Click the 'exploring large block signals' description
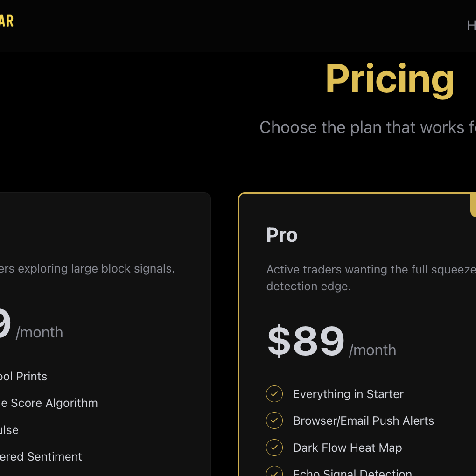Image resolution: width=476 pixels, height=476 pixels. (x=87, y=268)
